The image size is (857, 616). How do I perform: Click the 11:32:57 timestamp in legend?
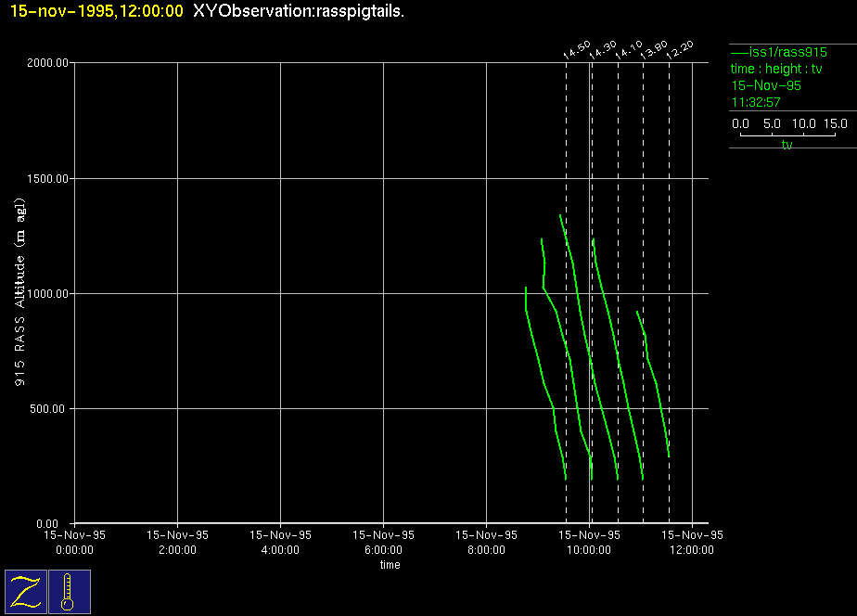756,102
